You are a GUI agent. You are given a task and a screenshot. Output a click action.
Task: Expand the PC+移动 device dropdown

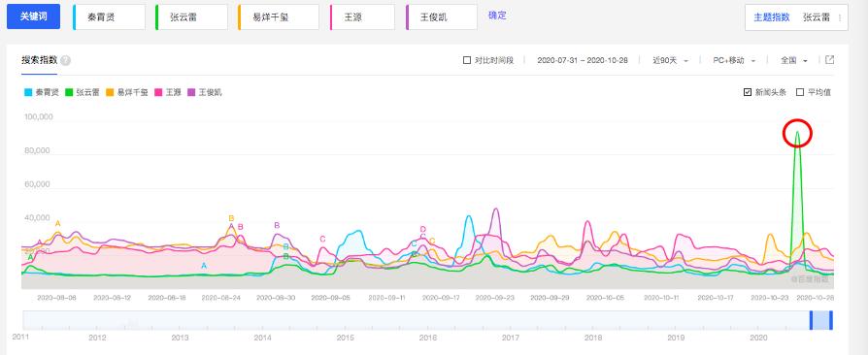(734, 60)
